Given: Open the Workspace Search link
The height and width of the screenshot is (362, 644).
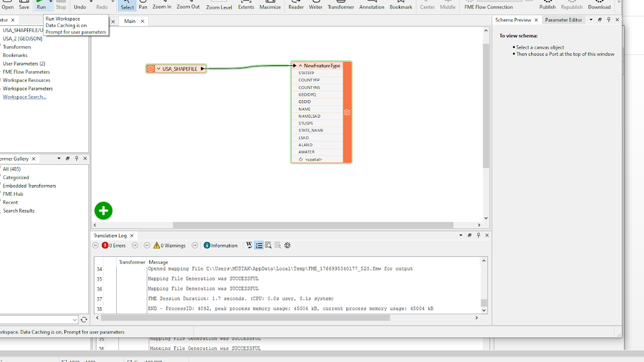Looking at the screenshot, I should point(24,97).
